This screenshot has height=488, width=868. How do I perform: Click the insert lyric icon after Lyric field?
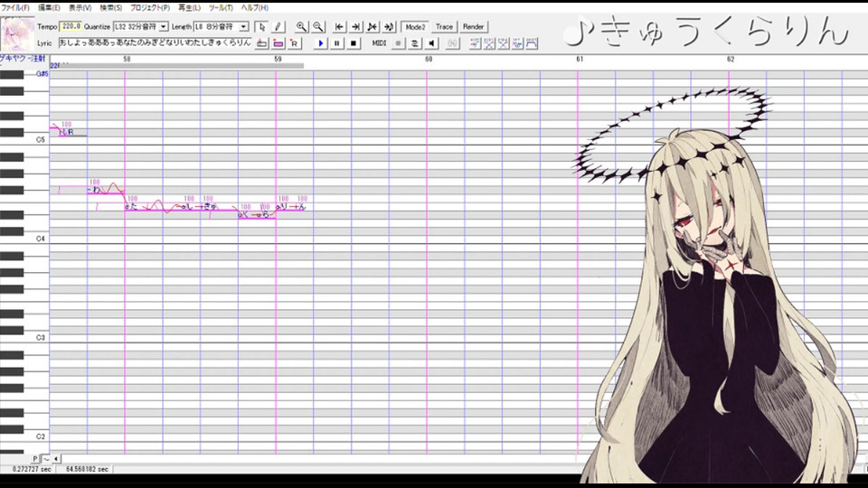click(x=262, y=43)
